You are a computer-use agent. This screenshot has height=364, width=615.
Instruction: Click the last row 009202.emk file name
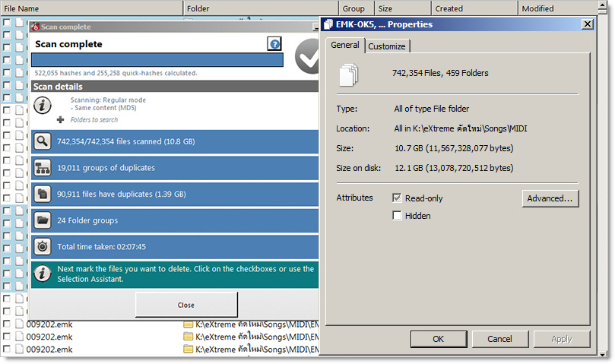[49, 349]
